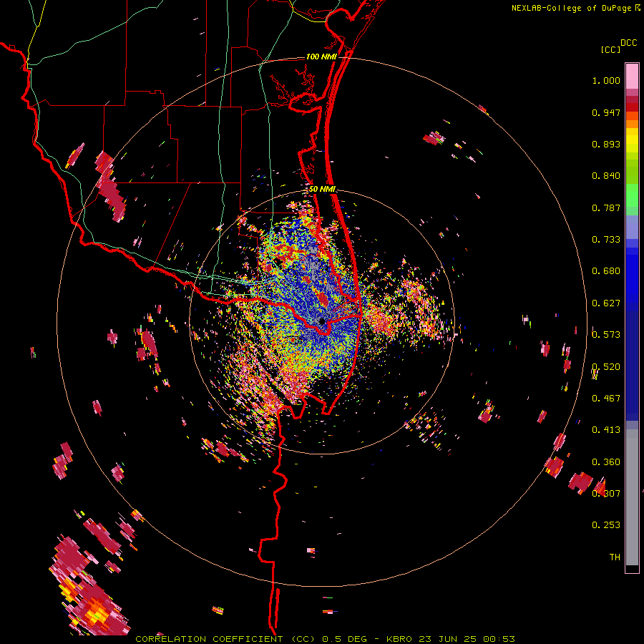Click the gray bottom segment of the color bar
The image size is (644, 644).
[x=632, y=497]
